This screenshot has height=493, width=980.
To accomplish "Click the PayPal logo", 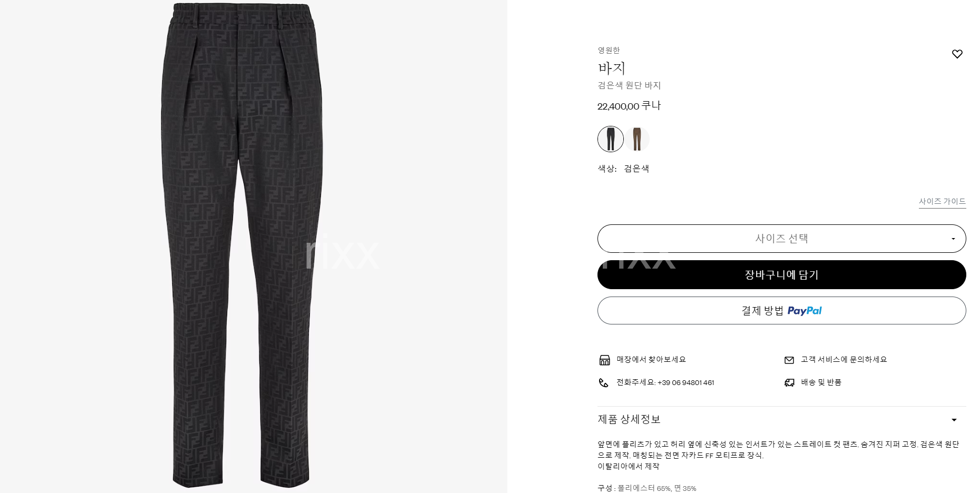I will [x=805, y=311].
